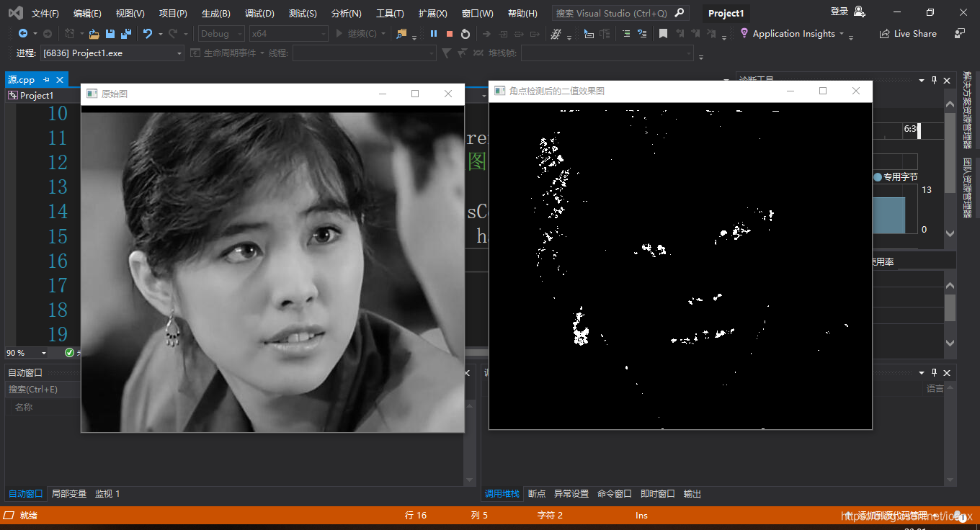Toggle pin on the 源.cpp tab

pyautogui.click(x=46, y=80)
